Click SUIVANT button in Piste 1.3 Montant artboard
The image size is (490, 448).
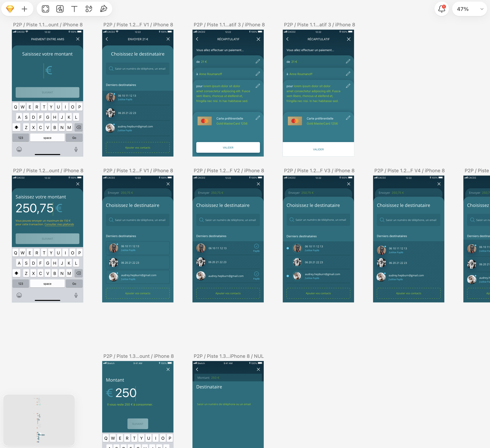(138, 424)
